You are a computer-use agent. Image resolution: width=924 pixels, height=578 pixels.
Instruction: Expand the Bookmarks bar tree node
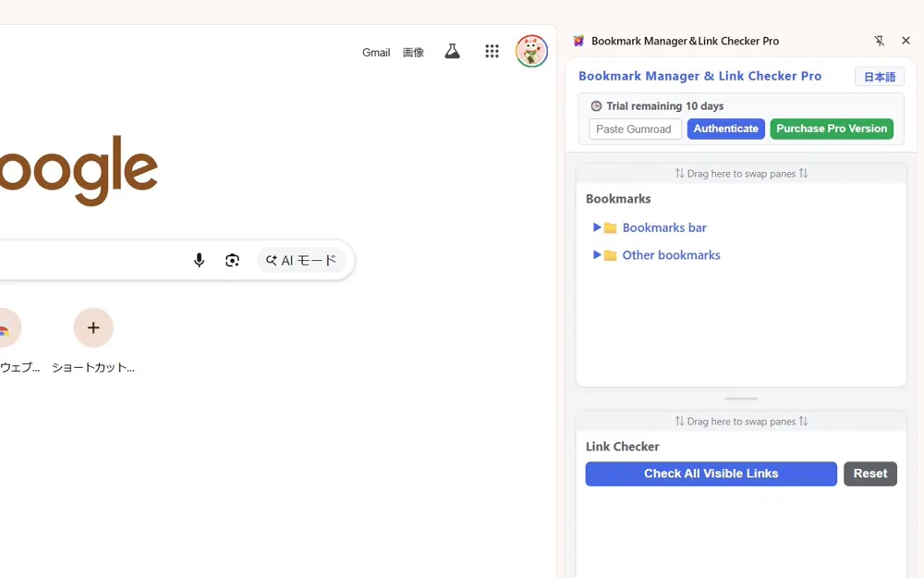[x=599, y=228]
